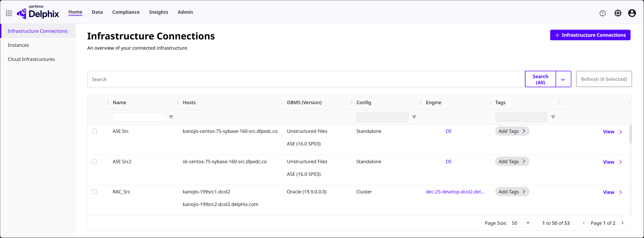Open the user account profile icon

(x=632, y=13)
